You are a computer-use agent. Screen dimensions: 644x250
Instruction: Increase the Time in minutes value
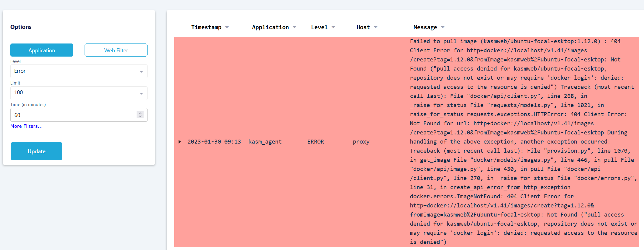(x=140, y=113)
